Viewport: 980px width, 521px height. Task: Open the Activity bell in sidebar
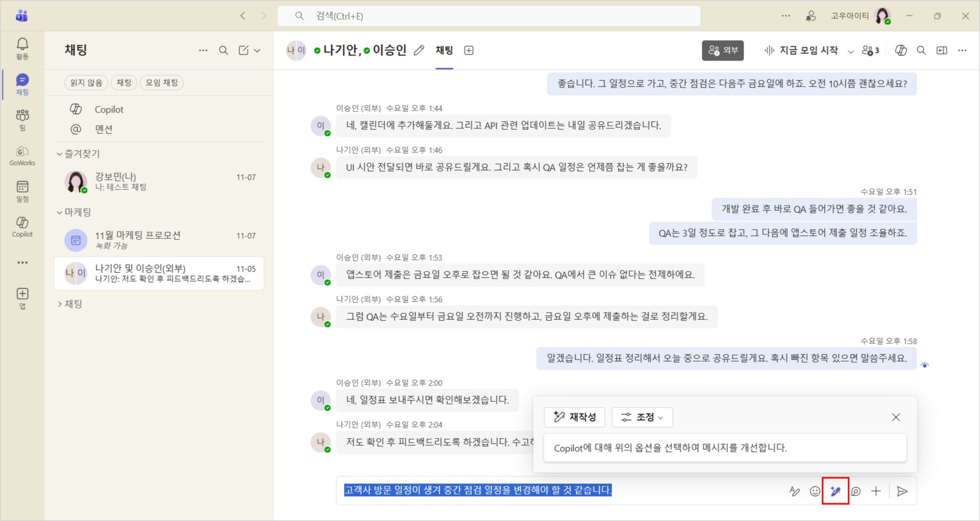(22, 48)
